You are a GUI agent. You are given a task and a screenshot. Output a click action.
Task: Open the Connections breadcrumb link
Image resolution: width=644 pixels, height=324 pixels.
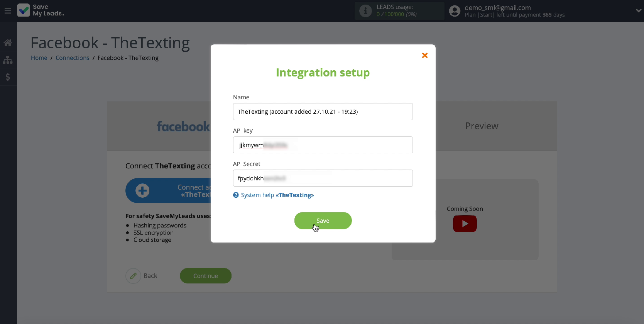coord(72,58)
